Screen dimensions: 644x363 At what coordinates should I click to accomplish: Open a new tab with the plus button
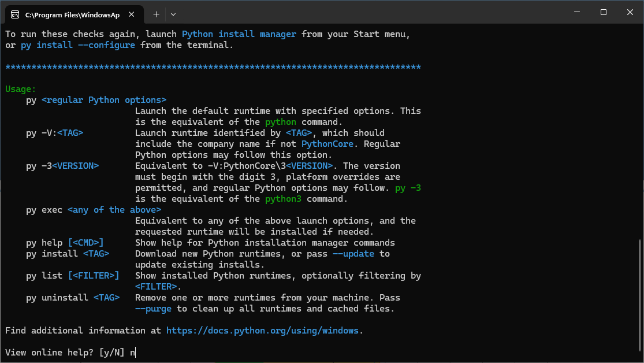[x=156, y=14]
